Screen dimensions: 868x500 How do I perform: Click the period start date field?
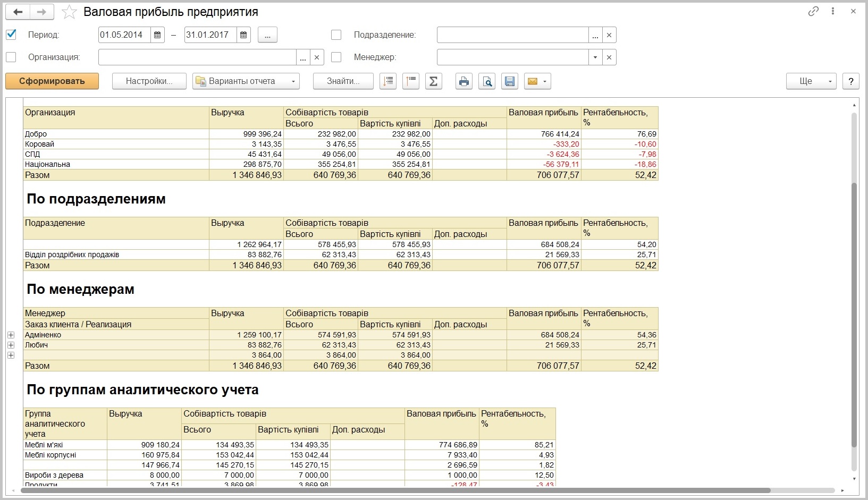tap(125, 35)
